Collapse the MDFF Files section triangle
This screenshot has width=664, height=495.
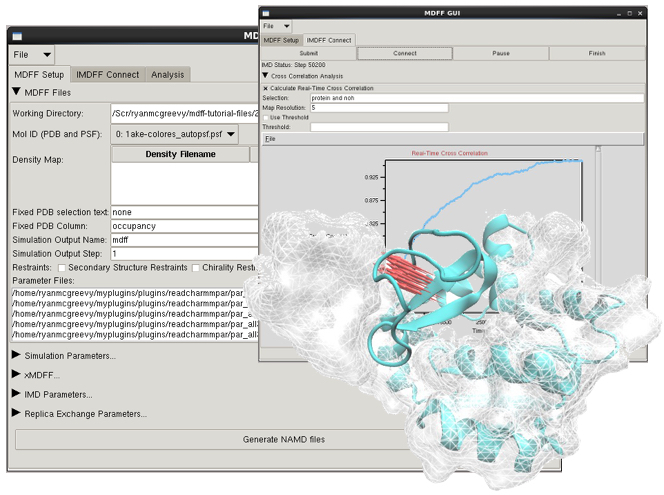[x=17, y=93]
